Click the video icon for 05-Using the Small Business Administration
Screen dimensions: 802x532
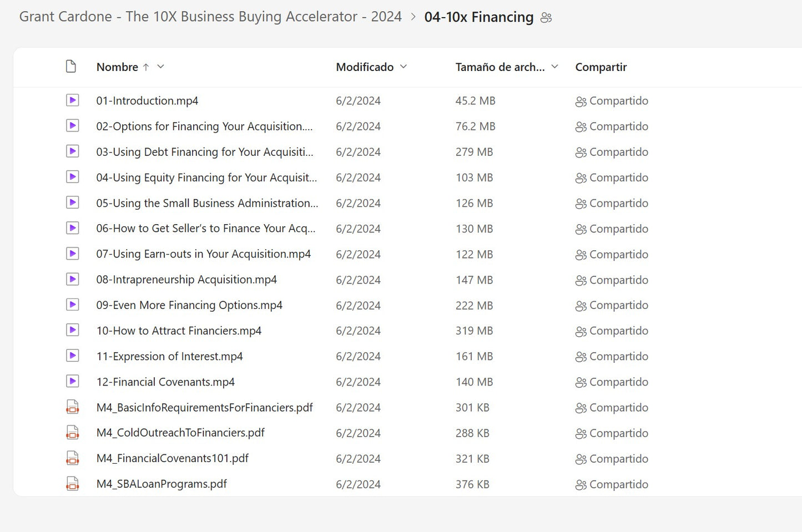(x=72, y=203)
